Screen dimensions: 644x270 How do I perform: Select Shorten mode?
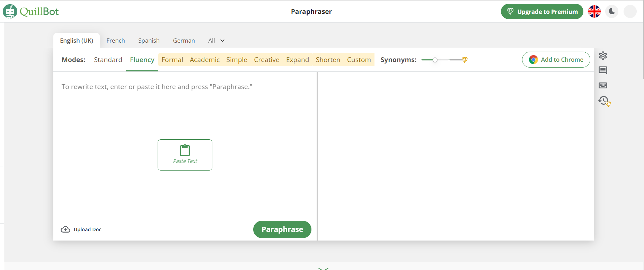[328, 60]
